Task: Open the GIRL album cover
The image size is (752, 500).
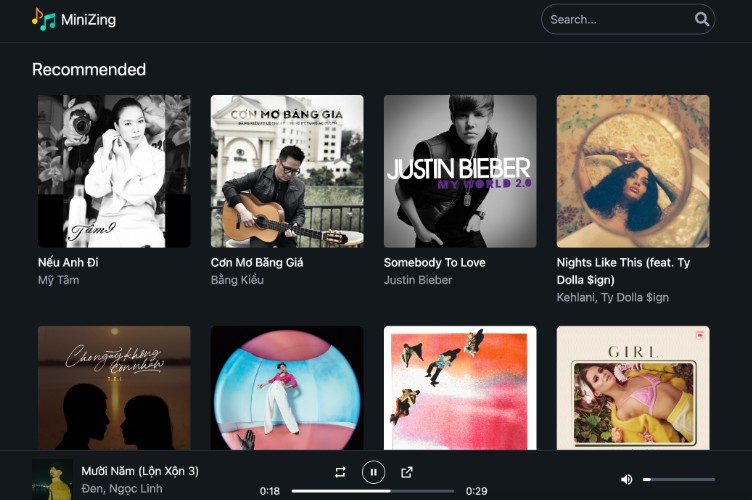Action: click(x=633, y=388)
